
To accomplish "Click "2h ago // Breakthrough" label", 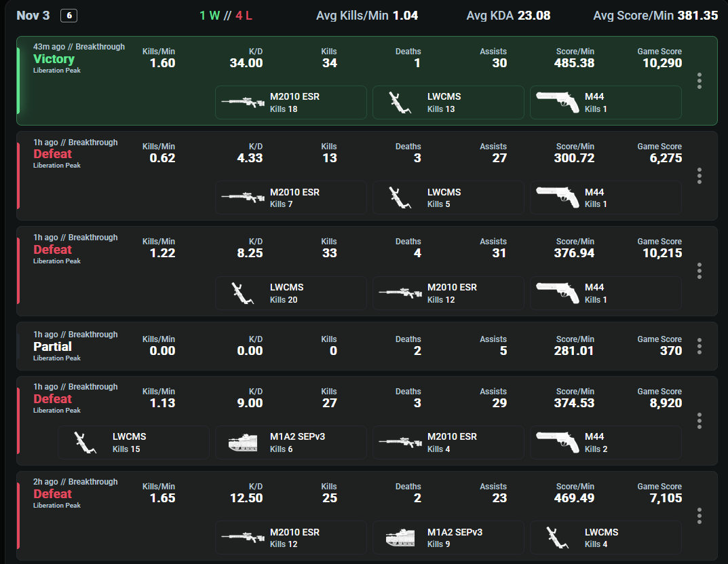I will [x=75, y=482].
